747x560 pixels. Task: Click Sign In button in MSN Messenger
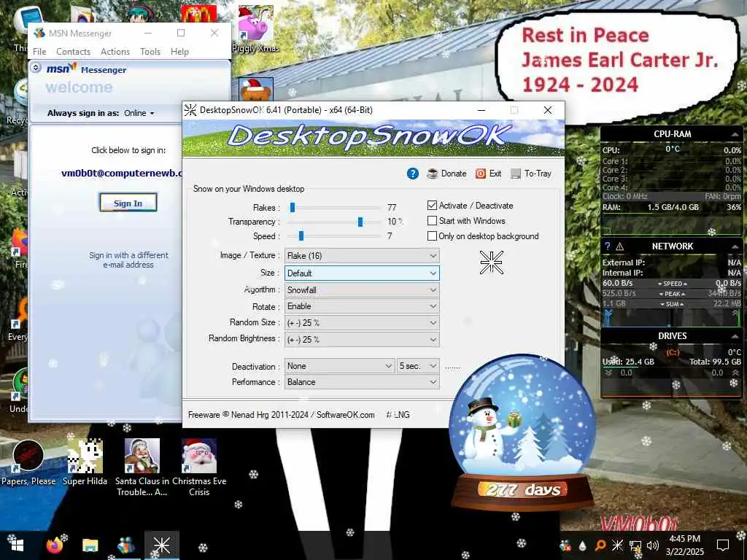[128, 203]
